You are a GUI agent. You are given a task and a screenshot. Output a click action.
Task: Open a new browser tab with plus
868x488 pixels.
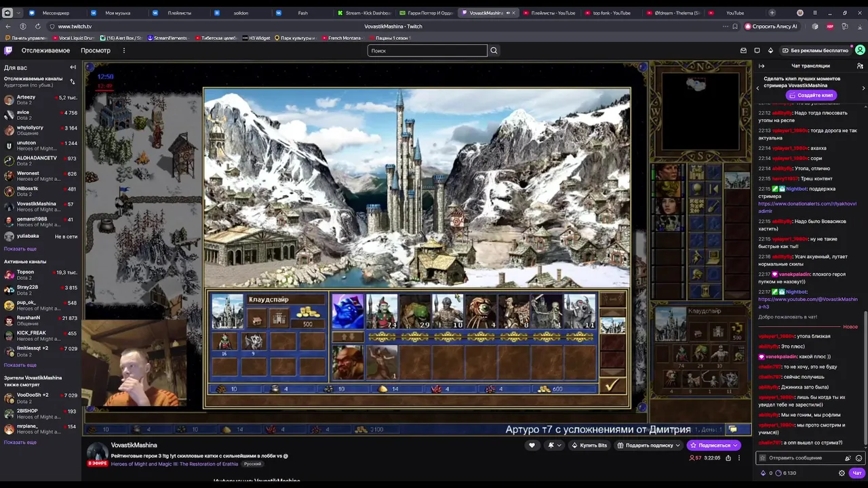772,13
